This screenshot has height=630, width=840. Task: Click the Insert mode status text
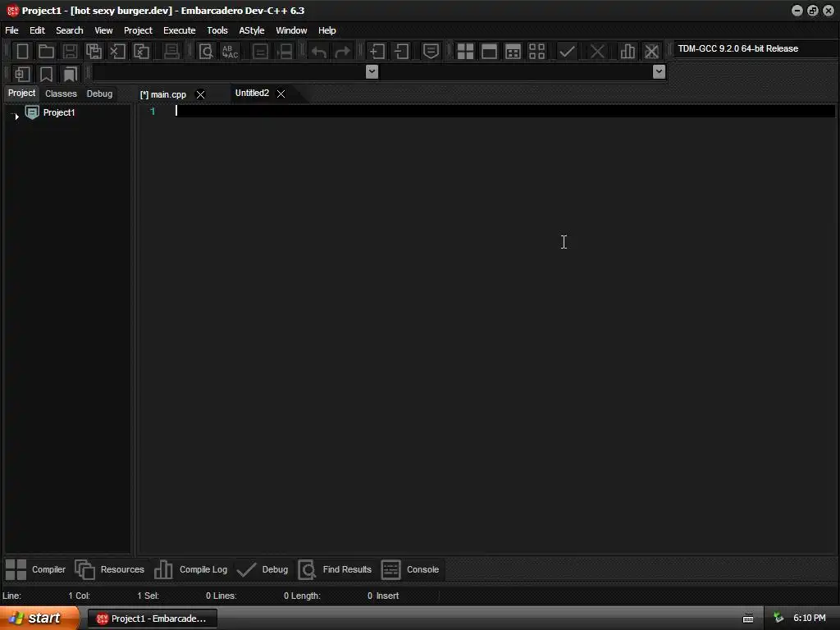pos(387,596)
